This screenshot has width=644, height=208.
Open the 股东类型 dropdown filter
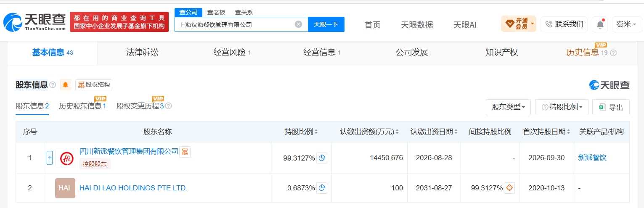(508, 107)
